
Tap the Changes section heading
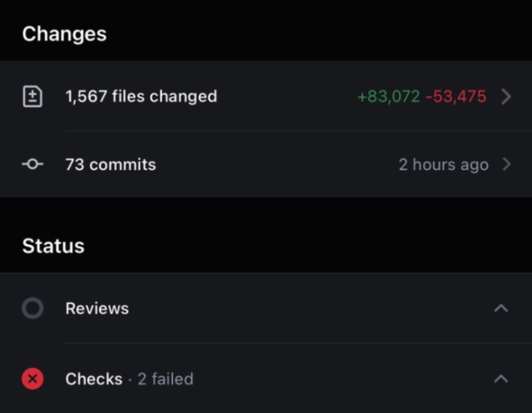coord(64,34)
